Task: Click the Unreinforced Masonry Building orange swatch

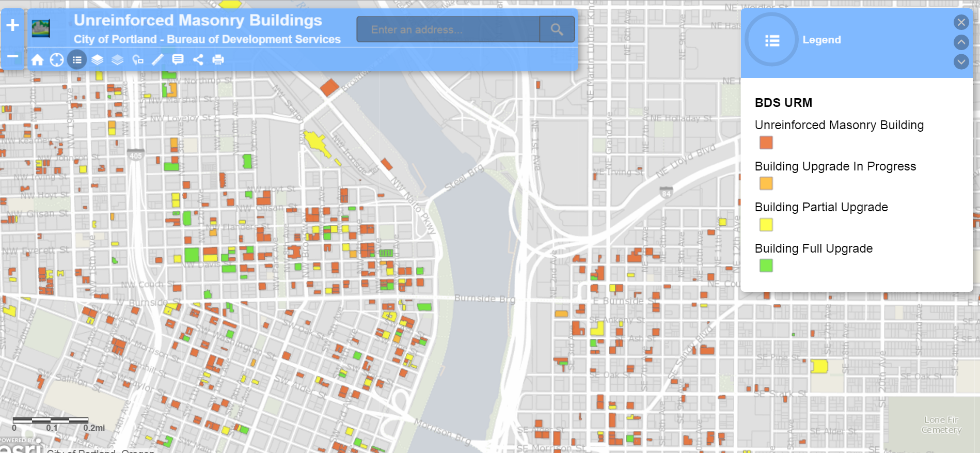Action: pyautogui.click(x=766, y=143)
